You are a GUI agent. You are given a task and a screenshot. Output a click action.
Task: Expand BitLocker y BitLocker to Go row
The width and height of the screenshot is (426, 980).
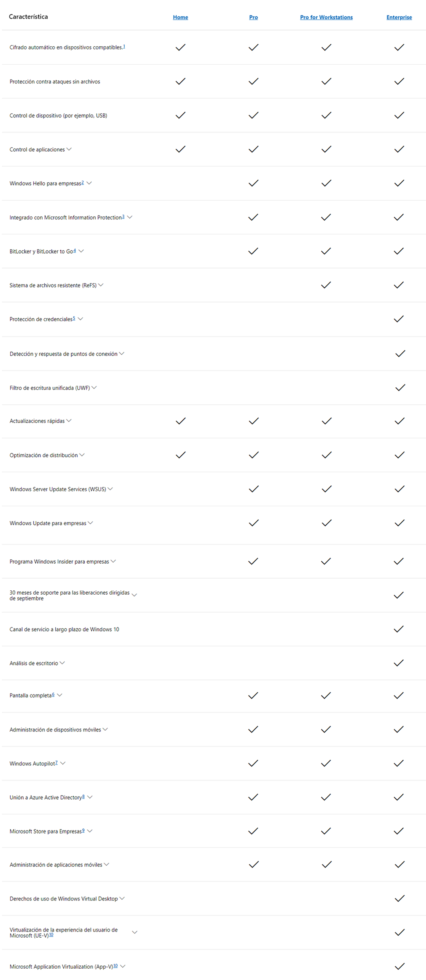(81, 251)
